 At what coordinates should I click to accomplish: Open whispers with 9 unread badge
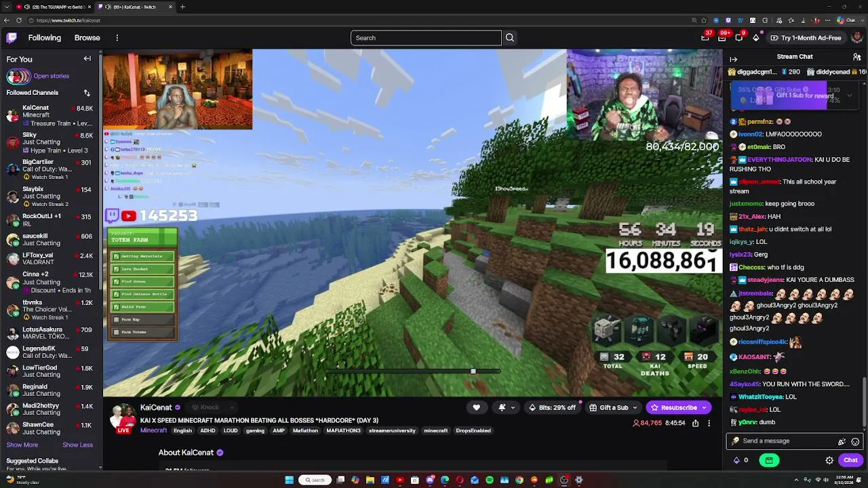[739, 38]
